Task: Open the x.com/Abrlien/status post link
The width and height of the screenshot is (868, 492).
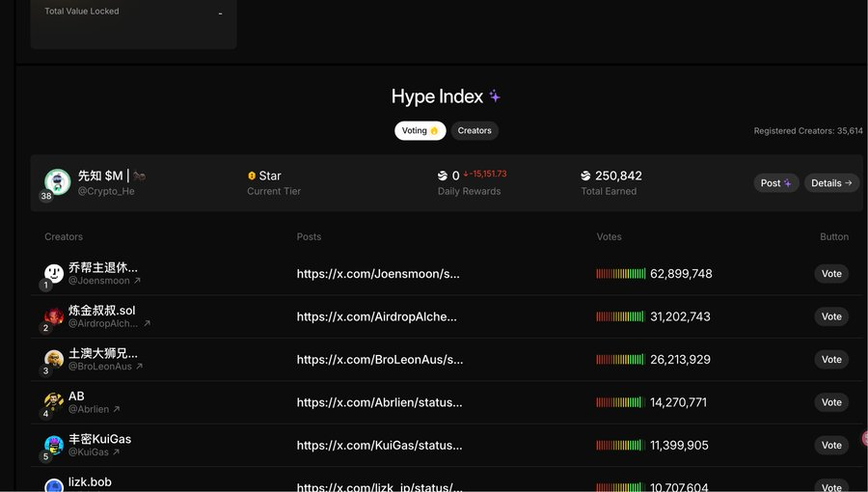Action: point(379,402)
